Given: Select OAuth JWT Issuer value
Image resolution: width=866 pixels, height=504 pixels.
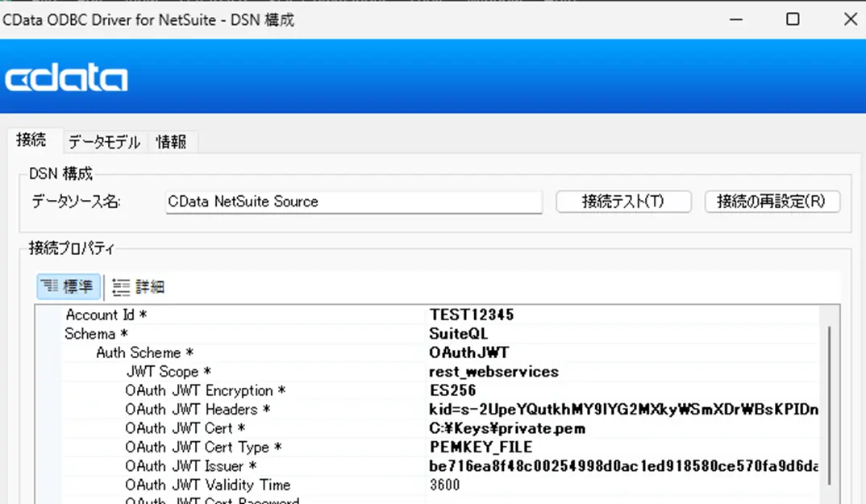Looking at the screenshot, I should point(623,466).
